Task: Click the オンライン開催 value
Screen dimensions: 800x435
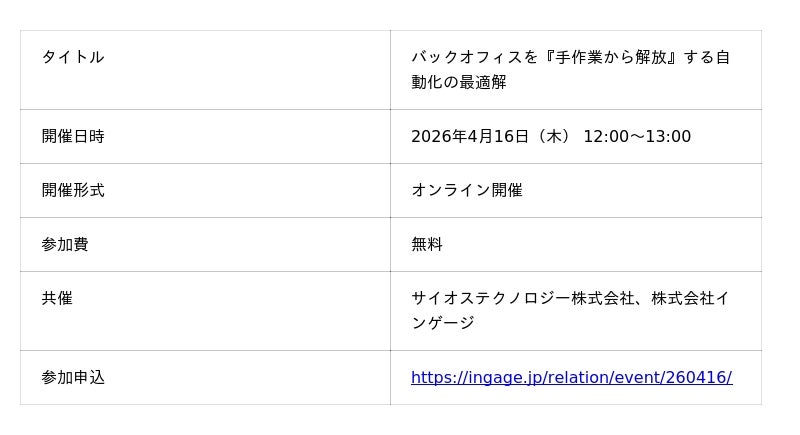Action: tap(467, 190)
